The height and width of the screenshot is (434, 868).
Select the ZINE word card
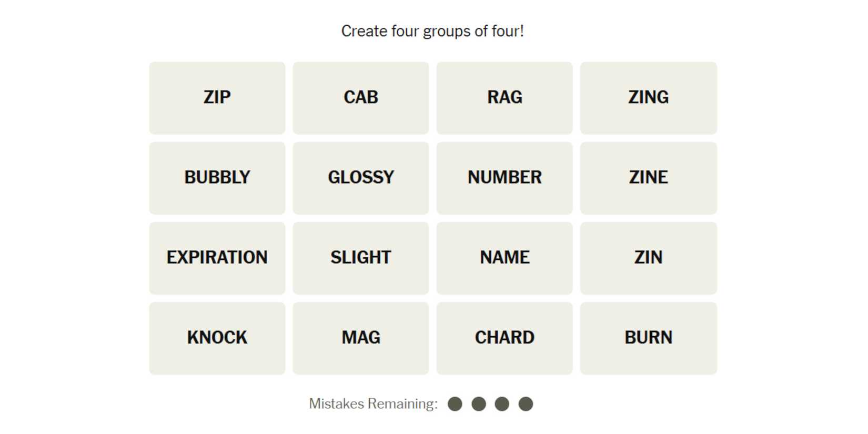[x=648, y=178]
